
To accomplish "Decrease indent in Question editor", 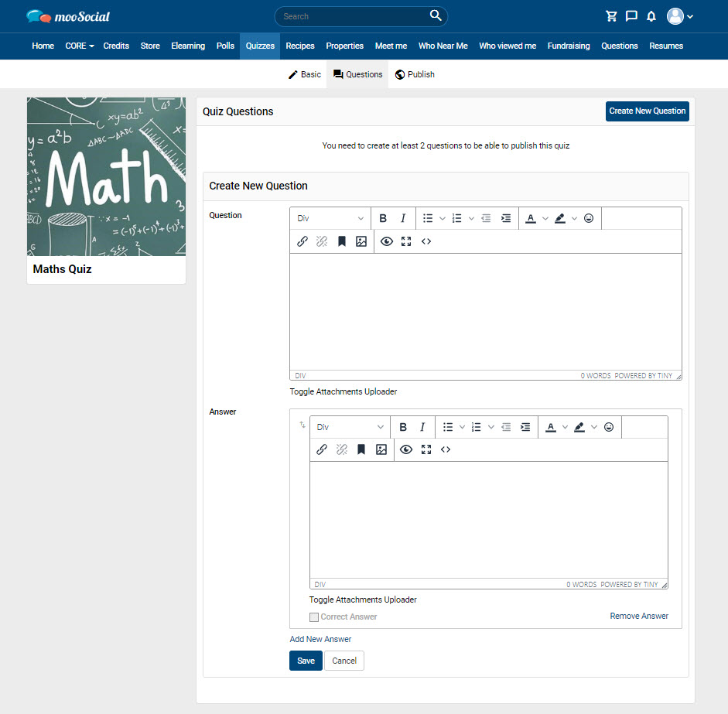I will click(486, 218).
